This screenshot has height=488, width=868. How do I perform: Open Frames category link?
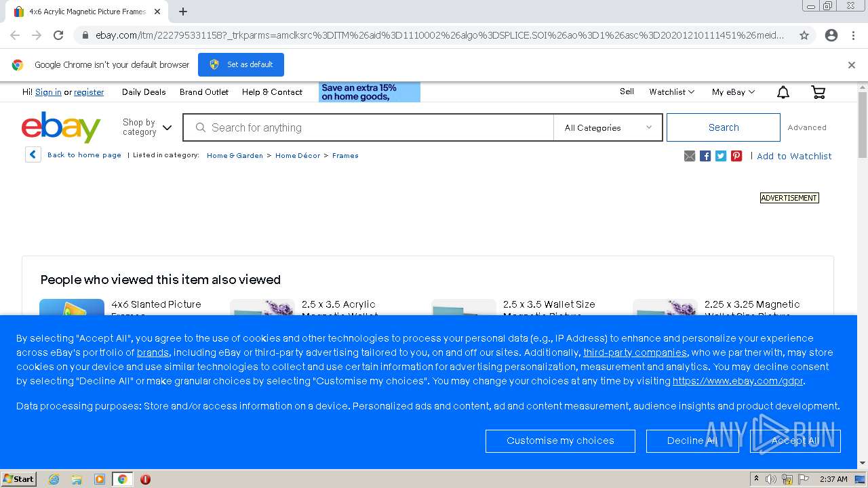tap(345, 156)
